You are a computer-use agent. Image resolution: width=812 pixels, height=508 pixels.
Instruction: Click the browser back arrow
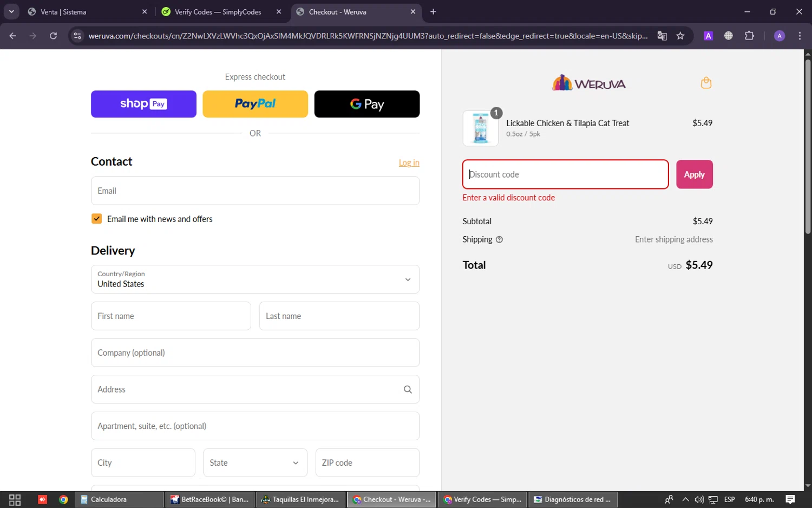[12, 36]
